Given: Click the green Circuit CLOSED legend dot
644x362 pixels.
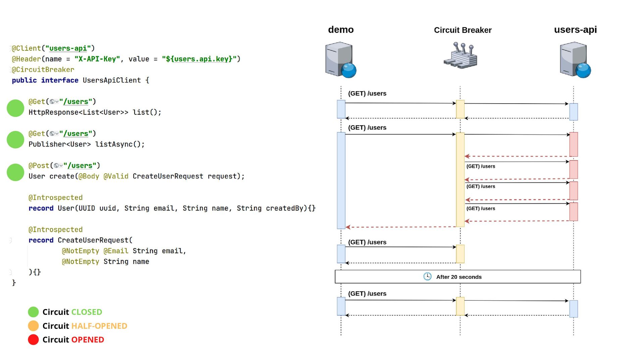Looking at the screenshot, I should click(33, 312).
